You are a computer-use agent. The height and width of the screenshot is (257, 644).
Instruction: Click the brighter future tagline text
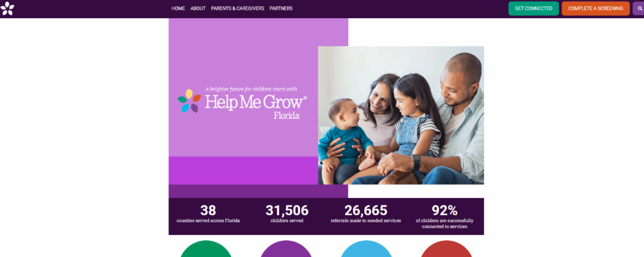251,89
